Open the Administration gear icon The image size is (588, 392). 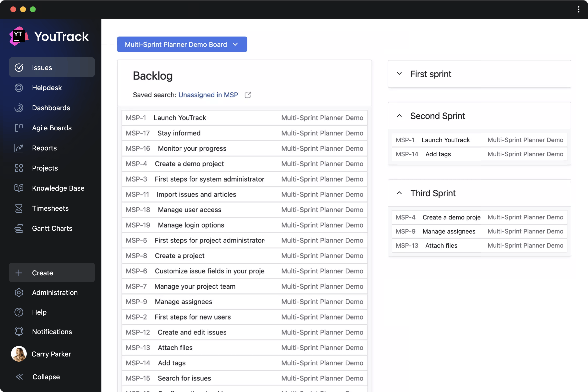pos(19,293)
